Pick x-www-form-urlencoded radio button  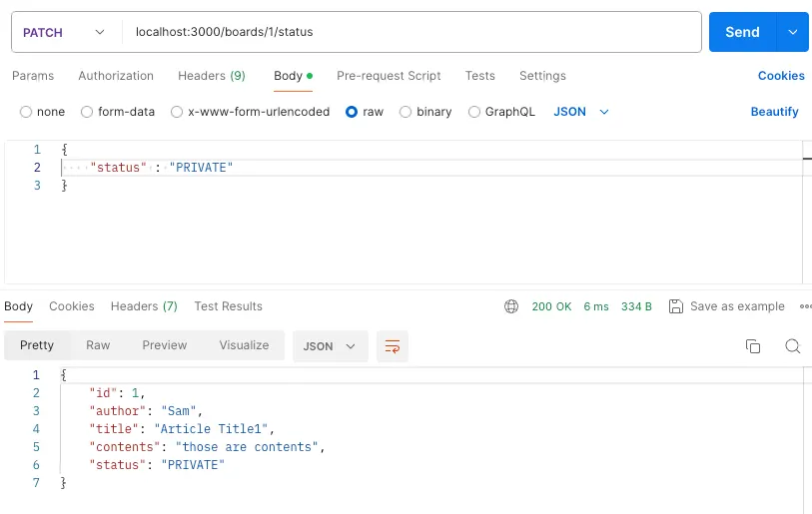(177, 112)
